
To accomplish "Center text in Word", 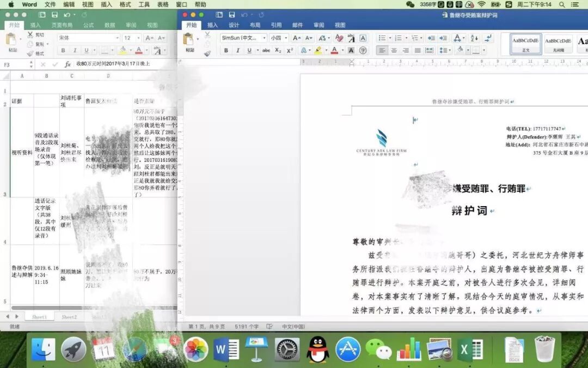I will pos(394,50).
